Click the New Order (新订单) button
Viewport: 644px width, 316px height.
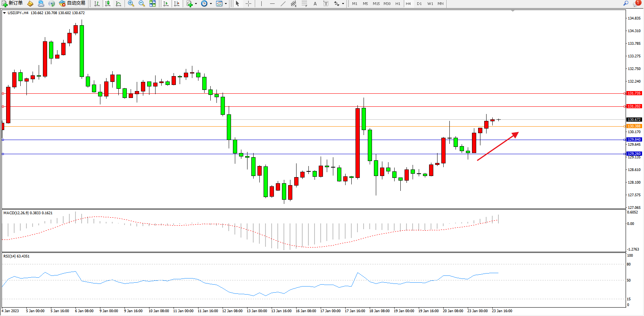(12, 3)
